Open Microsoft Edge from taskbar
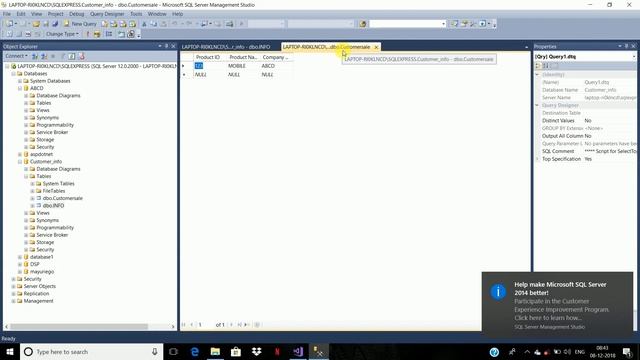The height and width of the screenshot is (360, 640). (195, 352)
